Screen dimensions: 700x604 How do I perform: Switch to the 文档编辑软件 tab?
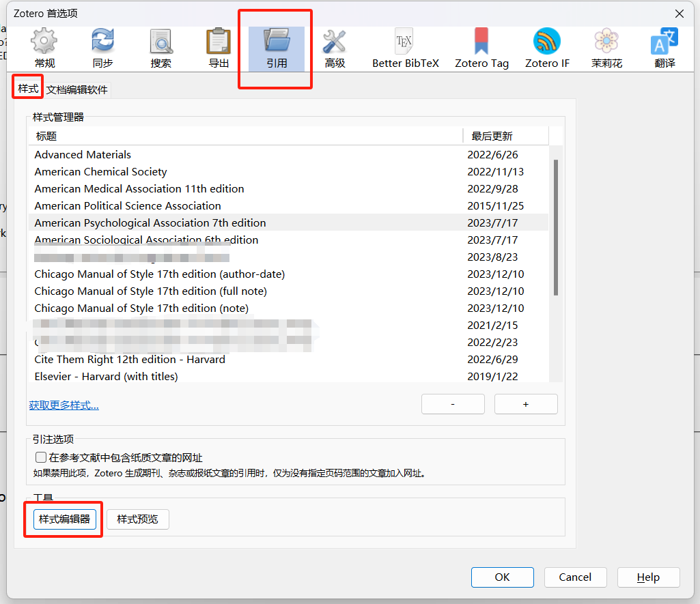77,90
